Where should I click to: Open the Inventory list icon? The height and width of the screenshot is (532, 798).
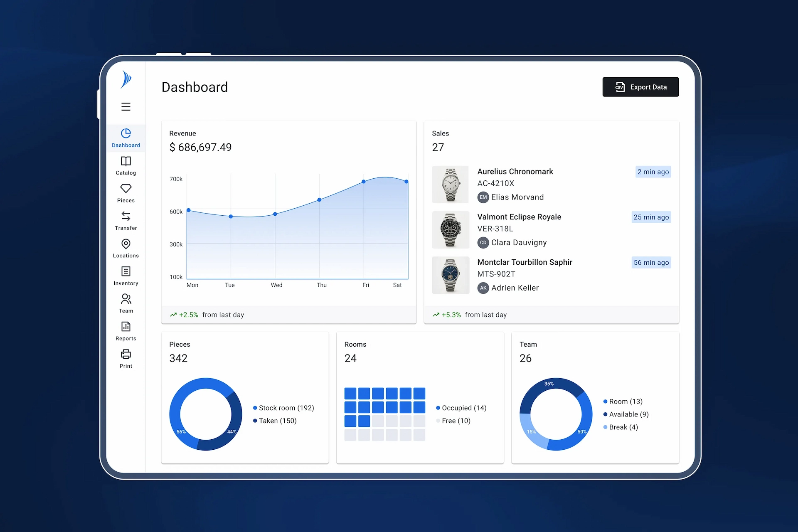pos(126,271)
